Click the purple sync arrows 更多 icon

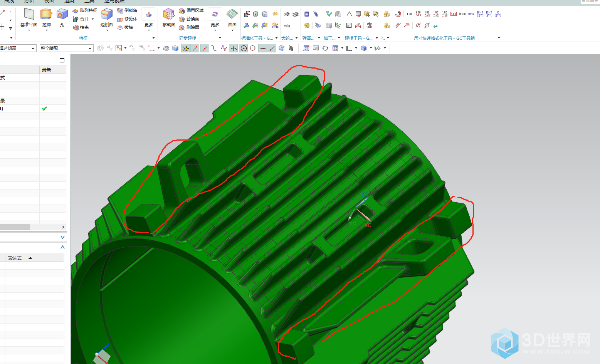[x=215, y=14]
